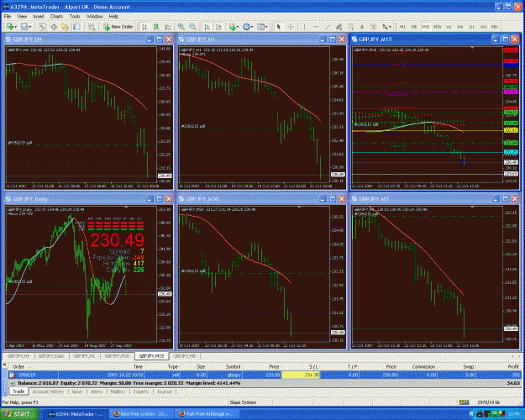Open the Charts menu
The image size is (525, 420).
click(56, 16)
